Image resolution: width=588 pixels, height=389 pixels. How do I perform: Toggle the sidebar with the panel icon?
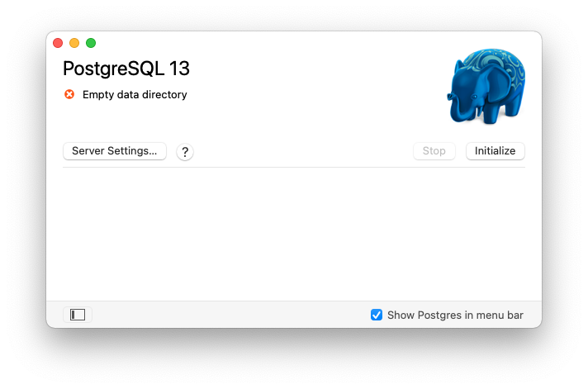pos(78,315)
